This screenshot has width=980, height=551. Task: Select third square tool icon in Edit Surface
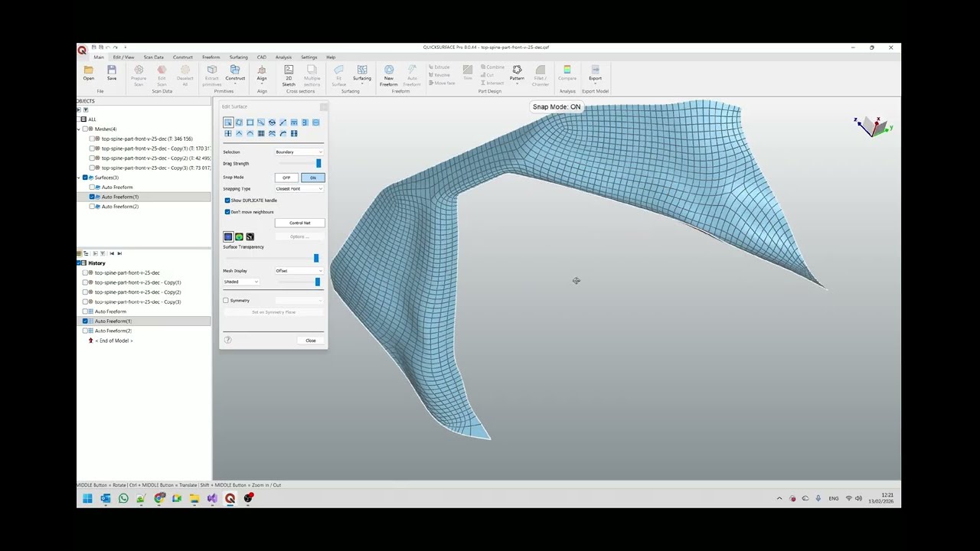pyautogui.click(x=250, y=122)
